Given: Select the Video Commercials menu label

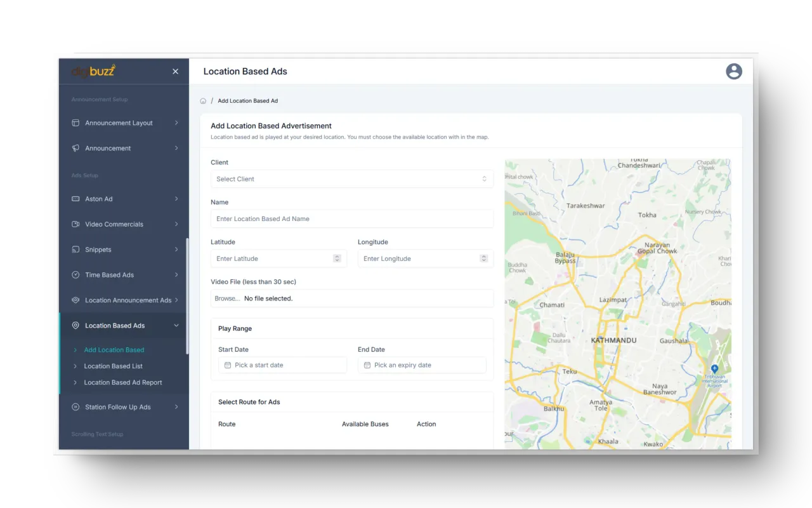Looking at the screenshot, I should click(114, 224).
